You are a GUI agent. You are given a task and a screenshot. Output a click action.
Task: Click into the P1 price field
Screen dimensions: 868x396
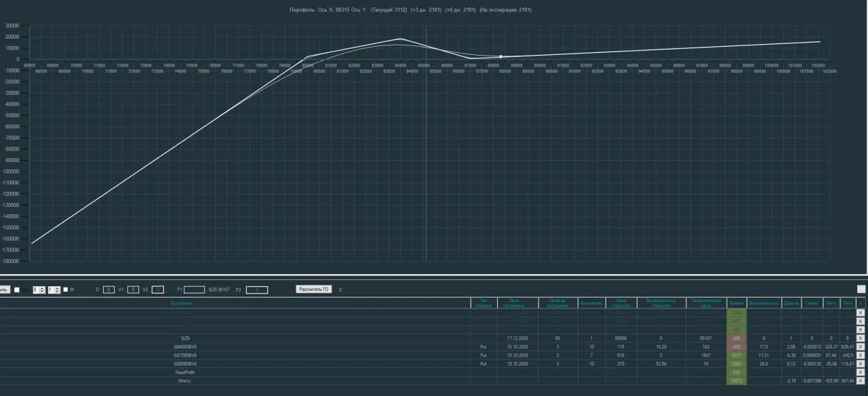(x=194, y=290)
